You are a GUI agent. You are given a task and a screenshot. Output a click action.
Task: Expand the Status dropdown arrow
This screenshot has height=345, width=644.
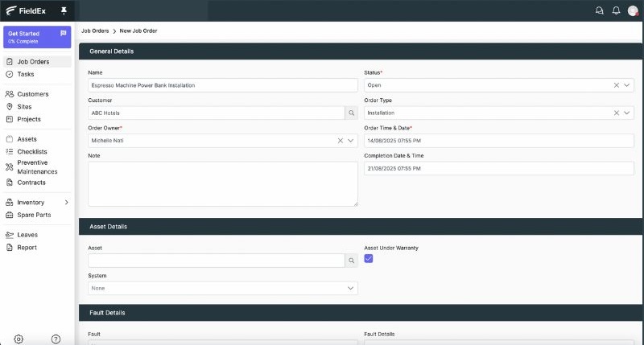pyautogui.click(x=627, y=85)
